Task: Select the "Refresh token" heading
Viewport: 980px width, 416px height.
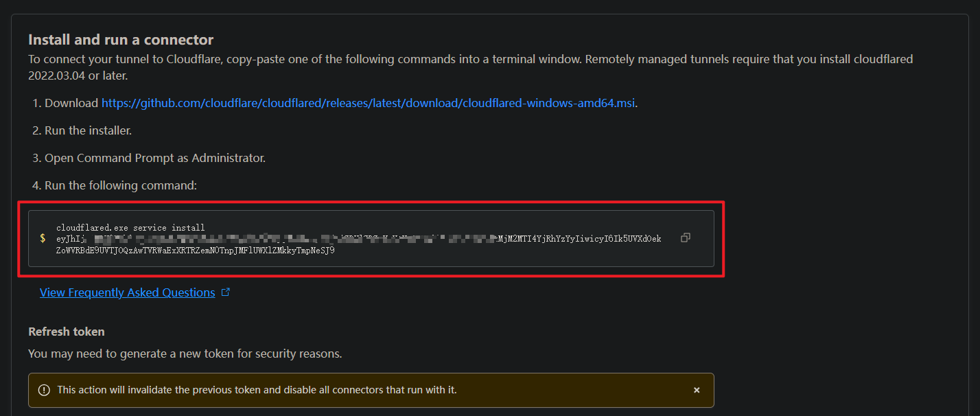Action: 67,332
